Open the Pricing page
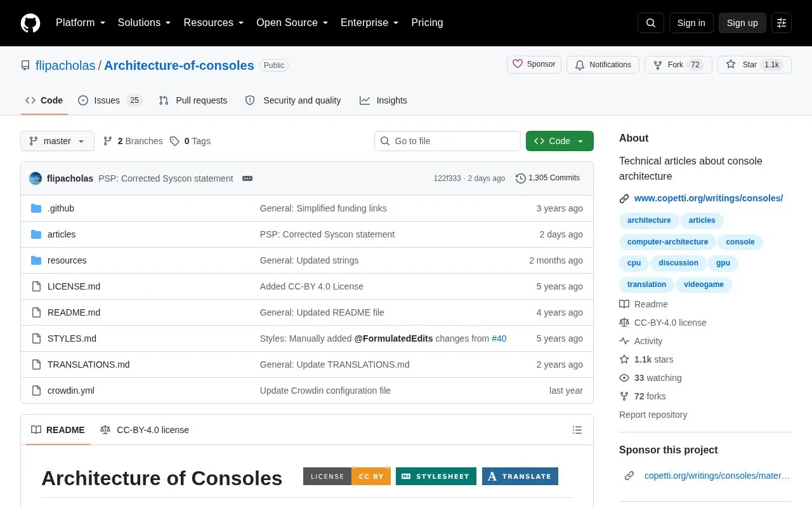The width and height of the screenshot is (812, 508). point(427,23)
